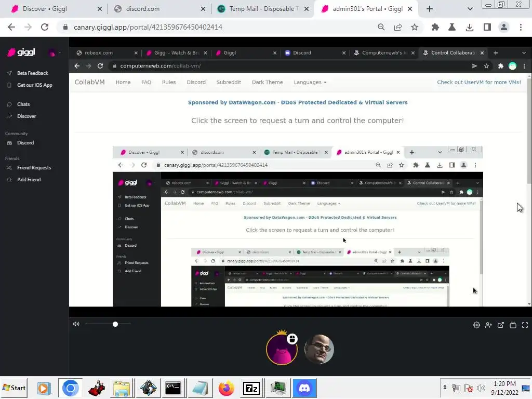Open new tab in portal browser
This screenshot has height=399, width=532.
496,53
